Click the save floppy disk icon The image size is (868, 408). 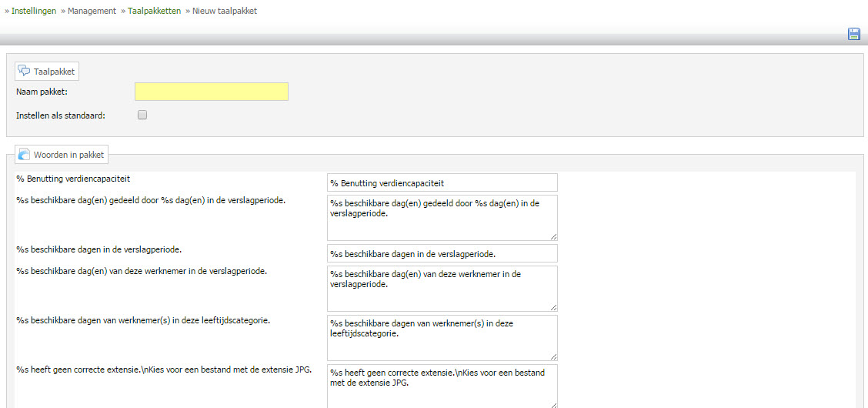pos(853,35)
